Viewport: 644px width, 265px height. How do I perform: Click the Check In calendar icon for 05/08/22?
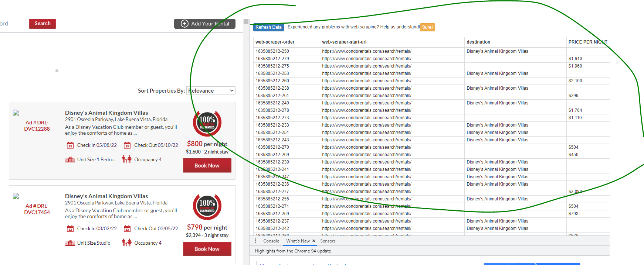click(x=70, y=145)
